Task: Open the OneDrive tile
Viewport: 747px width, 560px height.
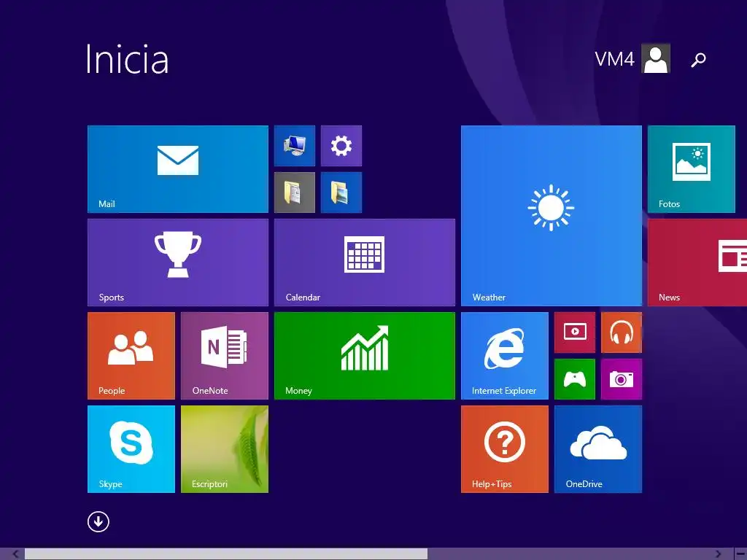Action: (598, 449)
